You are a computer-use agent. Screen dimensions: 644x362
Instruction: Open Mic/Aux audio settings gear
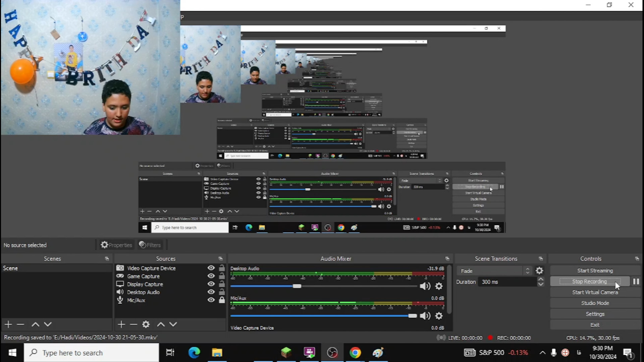pos(439,316)
